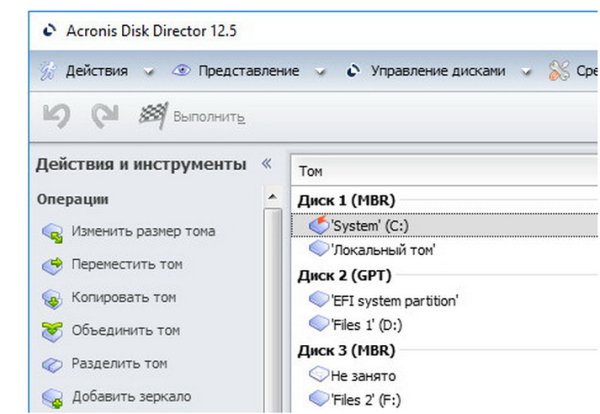Viewport: 600px width, 414px height.
Task: Expand the Действия dropdown arrow
Action: pos(148,72)
